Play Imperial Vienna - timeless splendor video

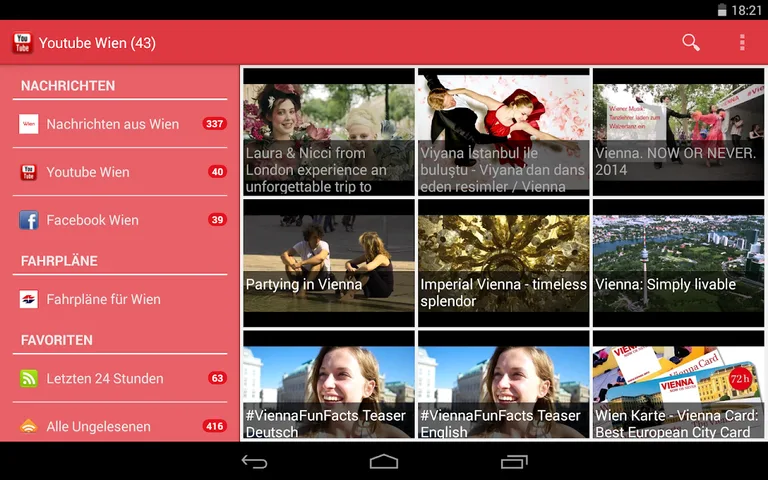(504, 263)
